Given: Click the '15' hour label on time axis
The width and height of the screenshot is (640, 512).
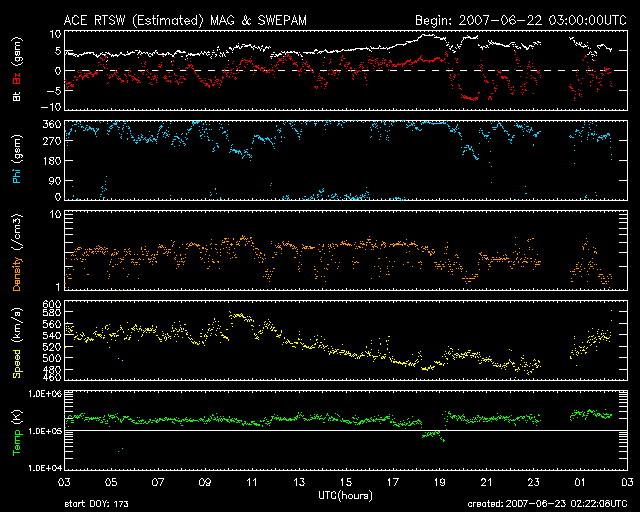Looking at the screenshot, I should (346, 483).
